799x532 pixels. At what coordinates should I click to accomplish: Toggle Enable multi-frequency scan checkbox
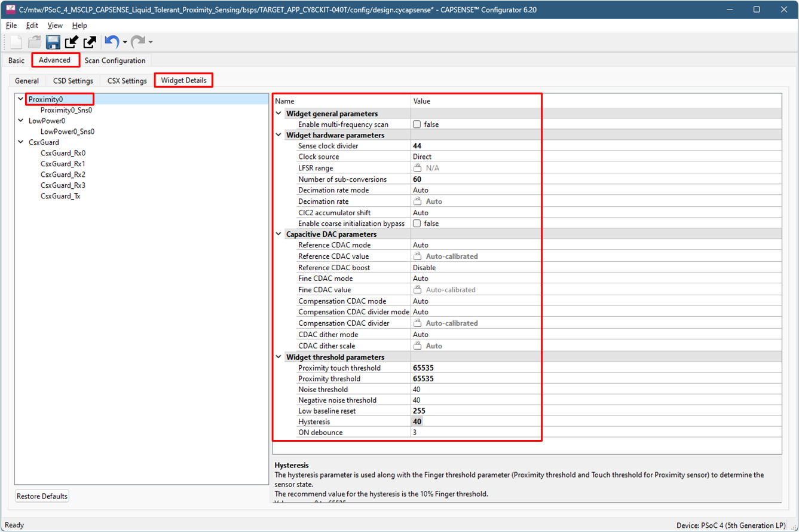tap(417, 124)
